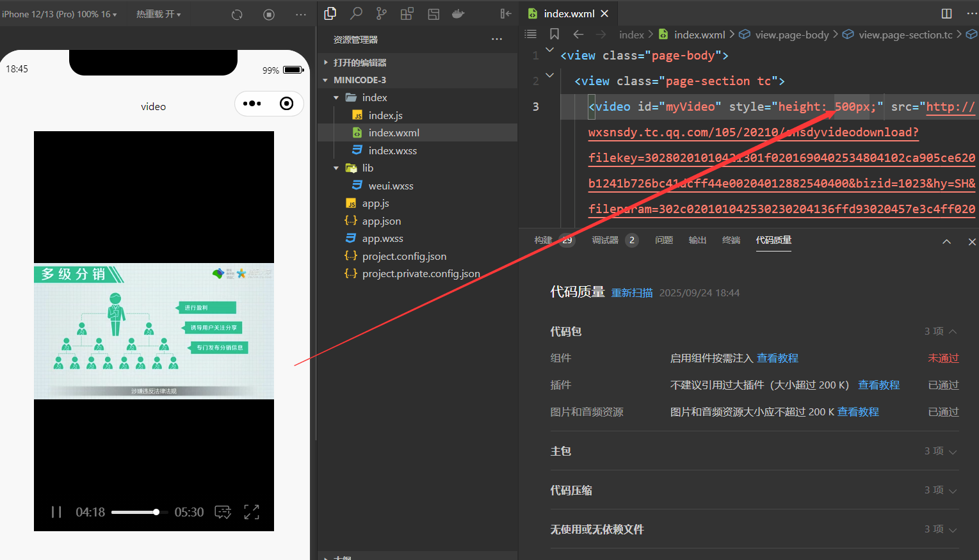Open the simulator toolbar more options
This screenshot has width=979, height=560.
tap(301, 14)
